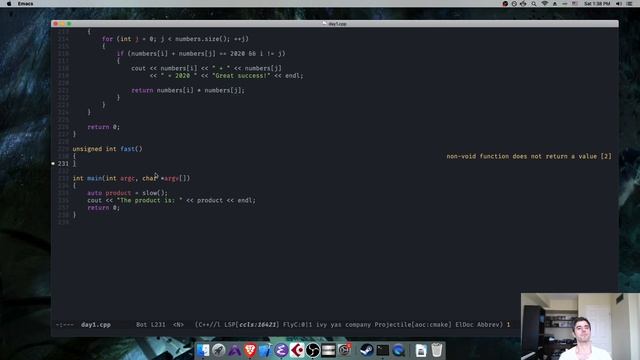This screenshot has width=640, height=360.
Task: Click 'ElDoc' in the mode line
Action: click(464, 325)
